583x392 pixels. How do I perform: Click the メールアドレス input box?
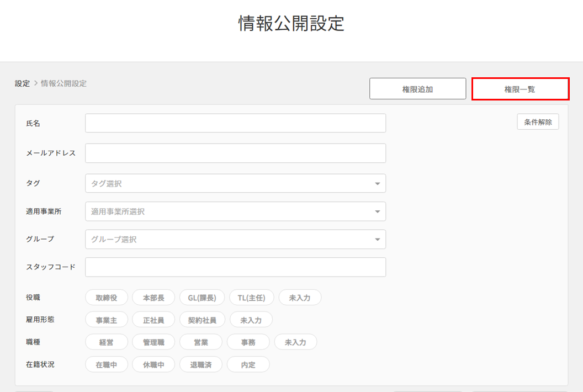click(235, 153)
